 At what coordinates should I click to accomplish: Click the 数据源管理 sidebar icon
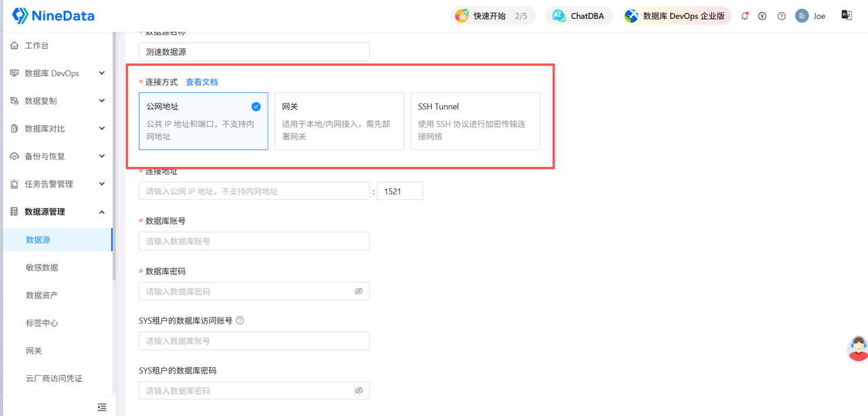point(14,212)
